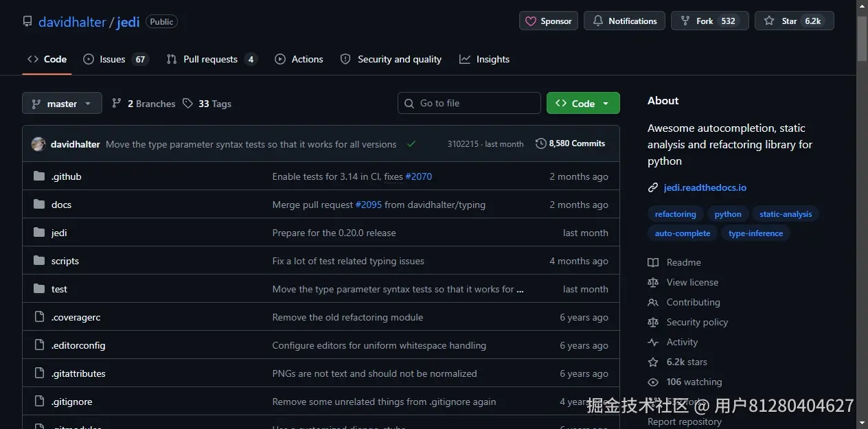Select the auto-complete topic tag
Screen dimensions: 868x429
(682, 233)
